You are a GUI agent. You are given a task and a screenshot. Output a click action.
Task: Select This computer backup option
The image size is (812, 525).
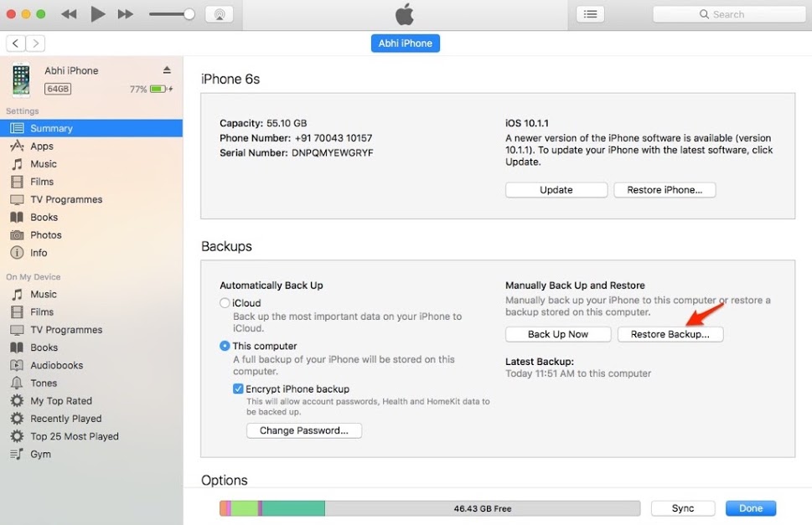point(225,346)
